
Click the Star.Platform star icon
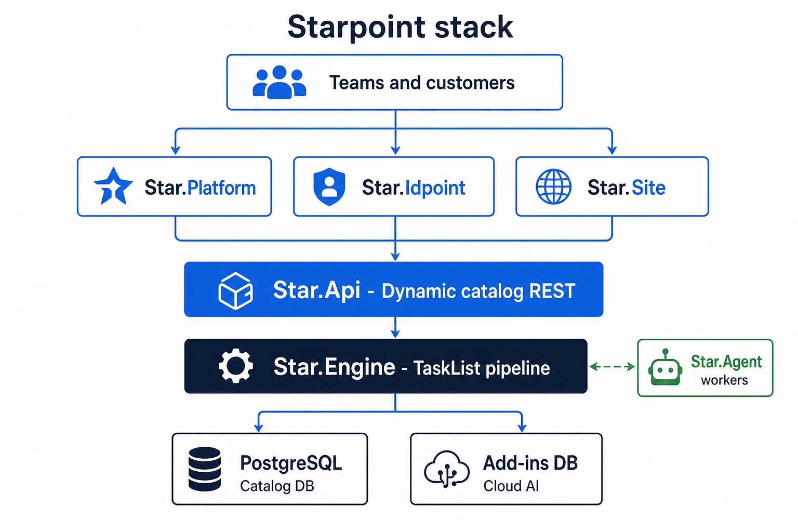point(113,186)
